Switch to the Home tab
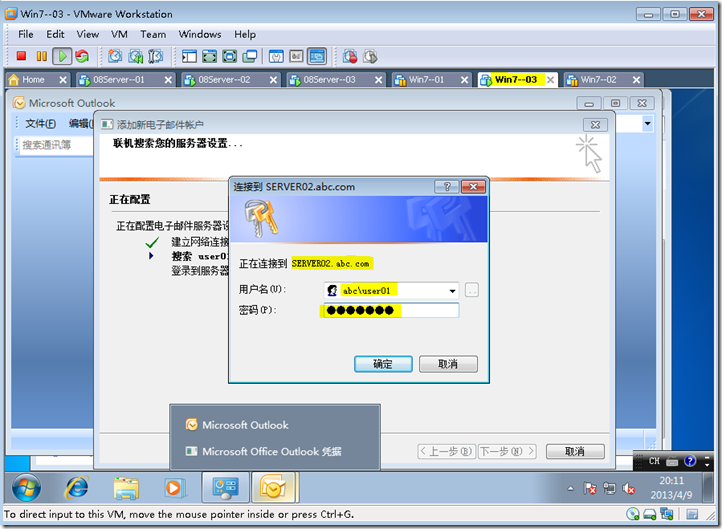 [33, 80]
